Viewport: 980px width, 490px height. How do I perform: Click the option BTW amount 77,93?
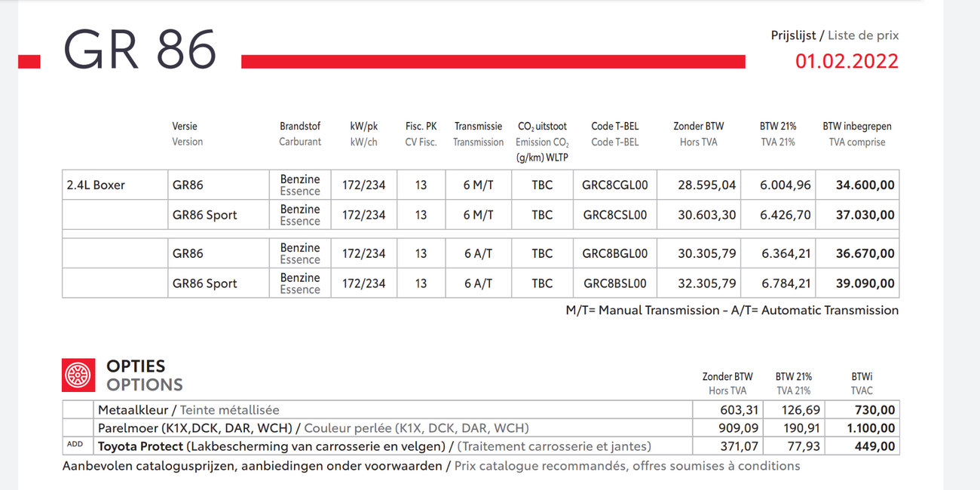804,446
